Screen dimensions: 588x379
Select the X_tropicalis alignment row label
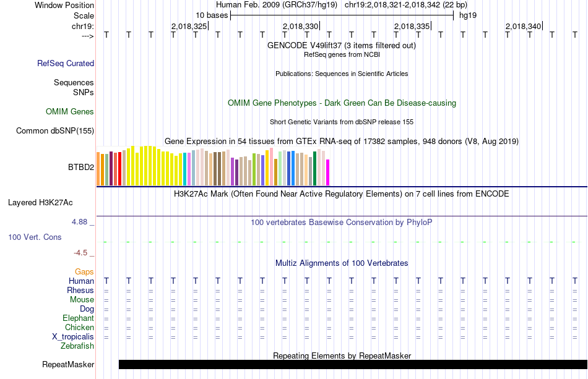click(73, 337)
